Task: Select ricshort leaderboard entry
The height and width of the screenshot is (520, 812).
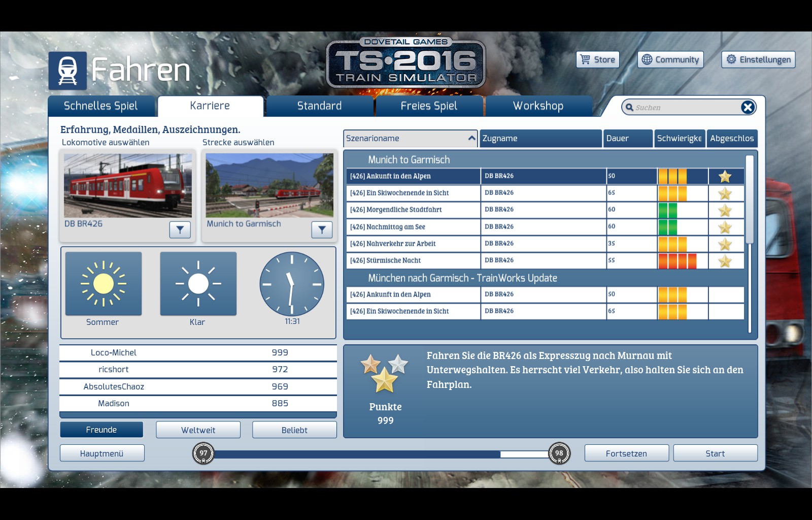Action: point(198,370)
